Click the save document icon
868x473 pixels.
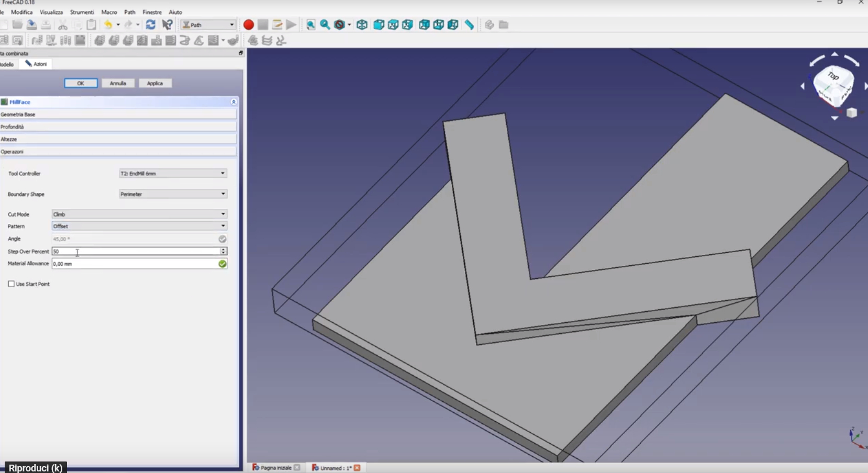(x=31, y=25)
